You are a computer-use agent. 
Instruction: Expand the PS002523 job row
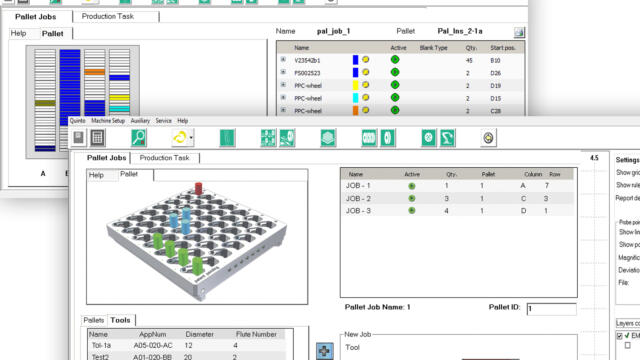283,72
